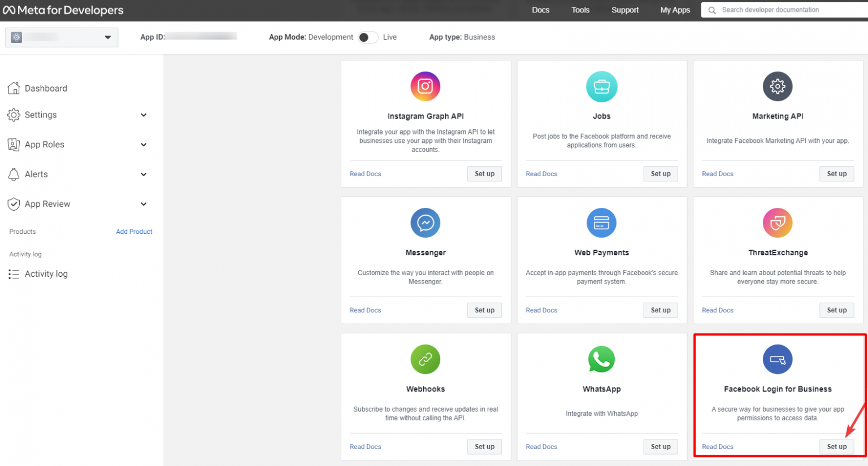This screenshot has width=868, height=466.
Task: Expand the App Roles sidebar section
Action: pyautogui.click(x=144, y=145)
